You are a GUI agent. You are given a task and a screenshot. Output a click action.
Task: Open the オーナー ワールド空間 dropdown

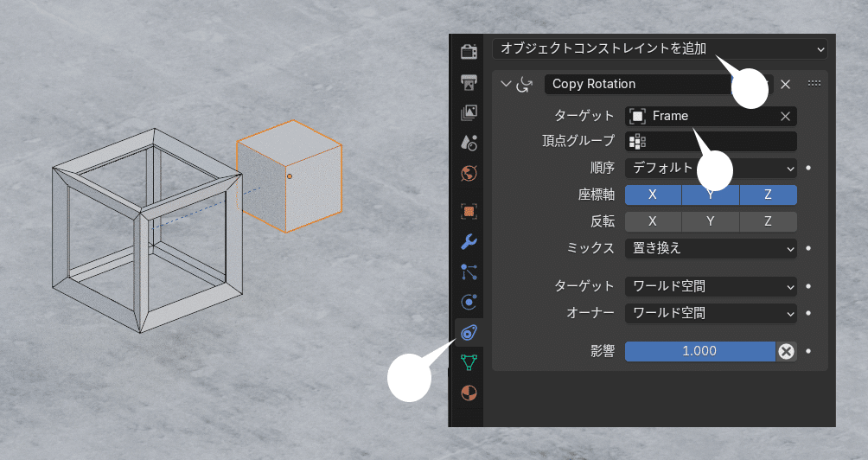(x=711, y=313)
